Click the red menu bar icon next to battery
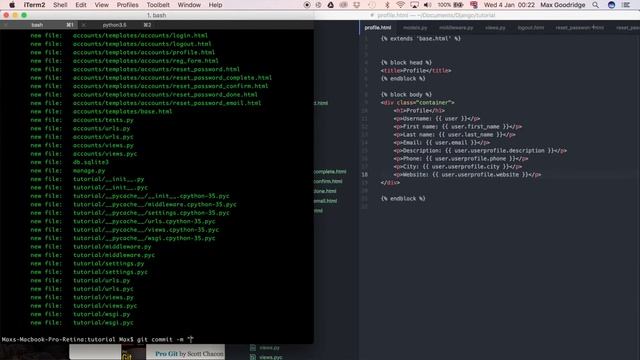Screen dimensions: 640x360 473,5
